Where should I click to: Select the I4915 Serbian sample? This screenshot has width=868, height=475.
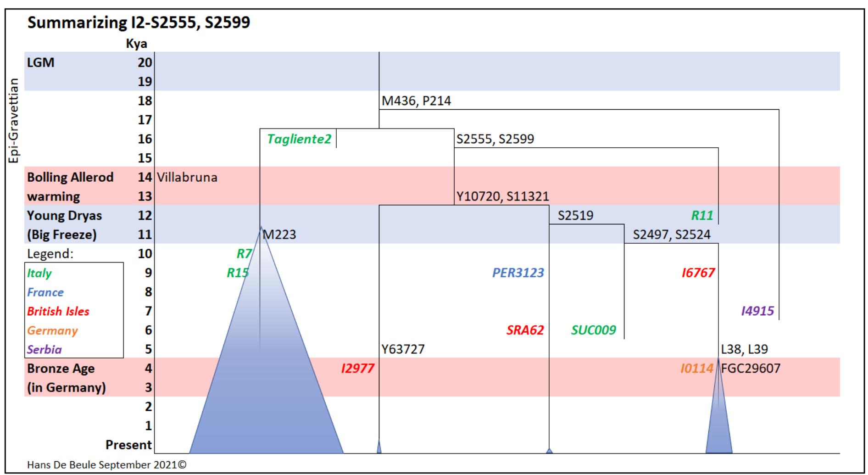tap(757, 311)
